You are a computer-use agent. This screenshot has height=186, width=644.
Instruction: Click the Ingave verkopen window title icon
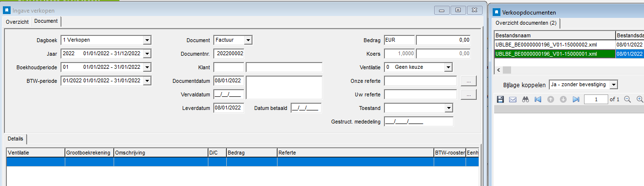coord(7,10)
